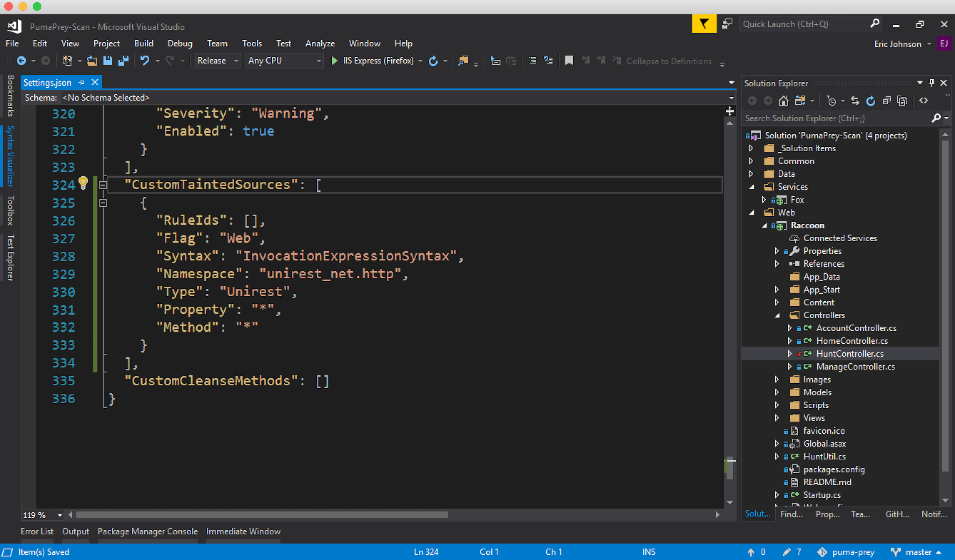Save the current file with the disk icon
Screen dimensions: 955x560
pos(107,61)
